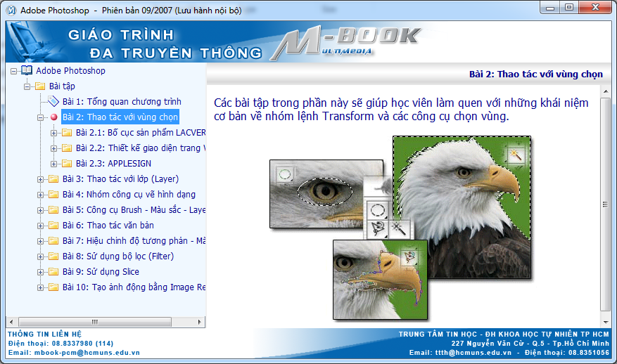
Task: Open Bài 1: Tổng quan chương trình
Action: pyautogui.click(x=122, y=101)
